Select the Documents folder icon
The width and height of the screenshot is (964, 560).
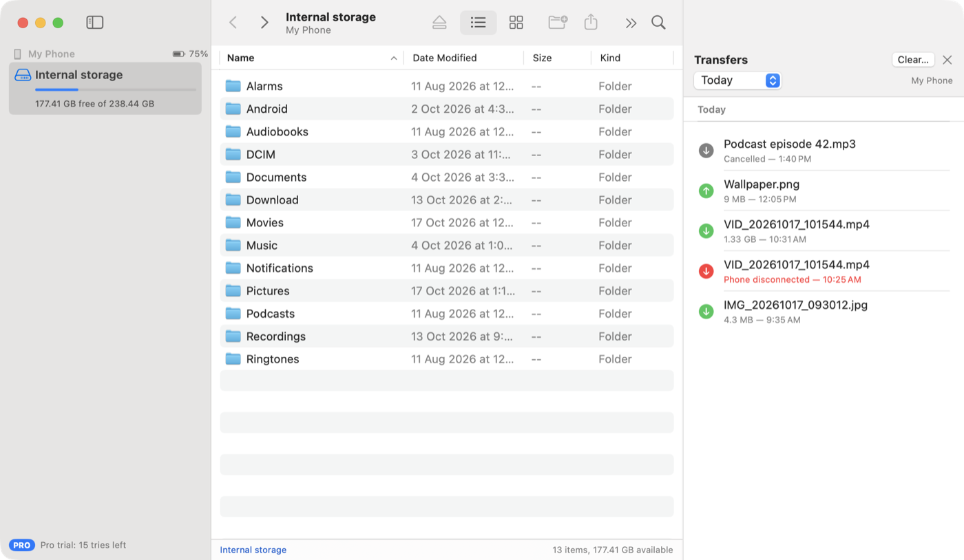click(233, 177)
